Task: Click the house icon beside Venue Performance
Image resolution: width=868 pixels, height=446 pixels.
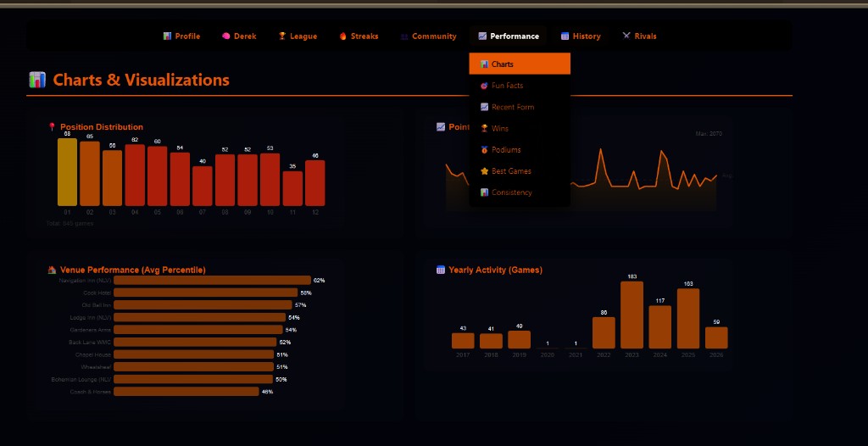Action: pyautogui.click(x=52, y=270)
